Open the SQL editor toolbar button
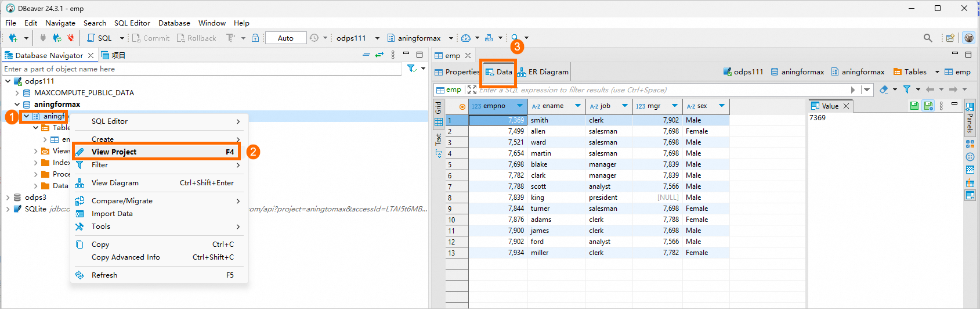Screen dimensions: 980x309 point(99,38)
